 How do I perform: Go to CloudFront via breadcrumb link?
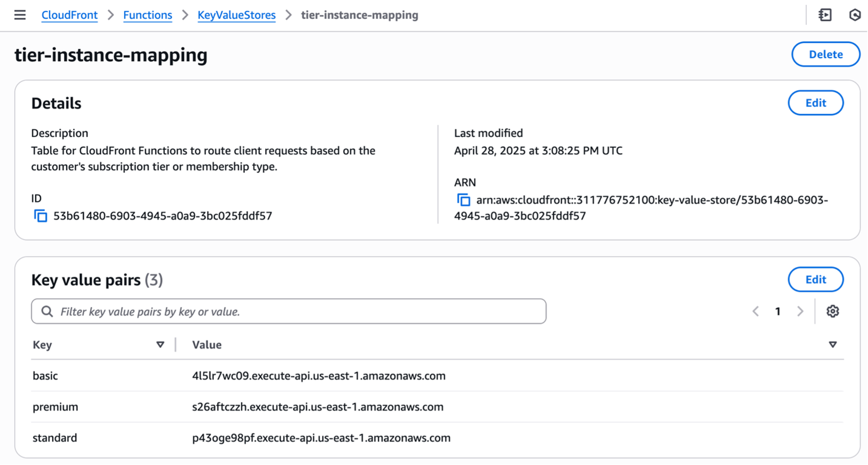pyautogui.click(x=69, y=15)
